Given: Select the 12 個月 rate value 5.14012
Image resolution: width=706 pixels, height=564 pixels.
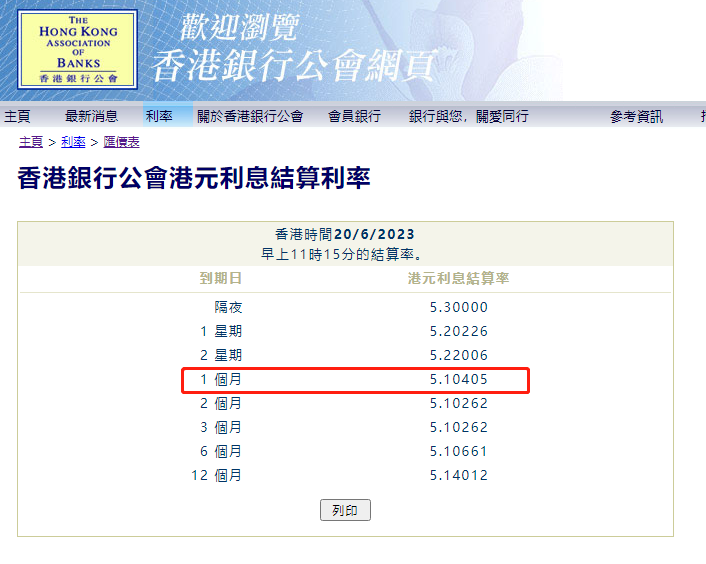Looking at the screenshot, I should pos(458,475).
